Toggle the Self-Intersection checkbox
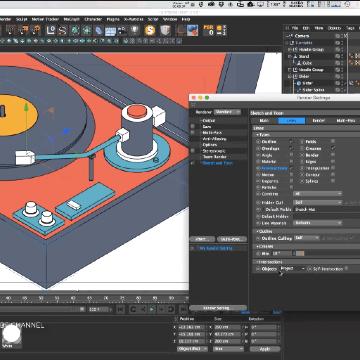360x360 pixels. [346, 268]
